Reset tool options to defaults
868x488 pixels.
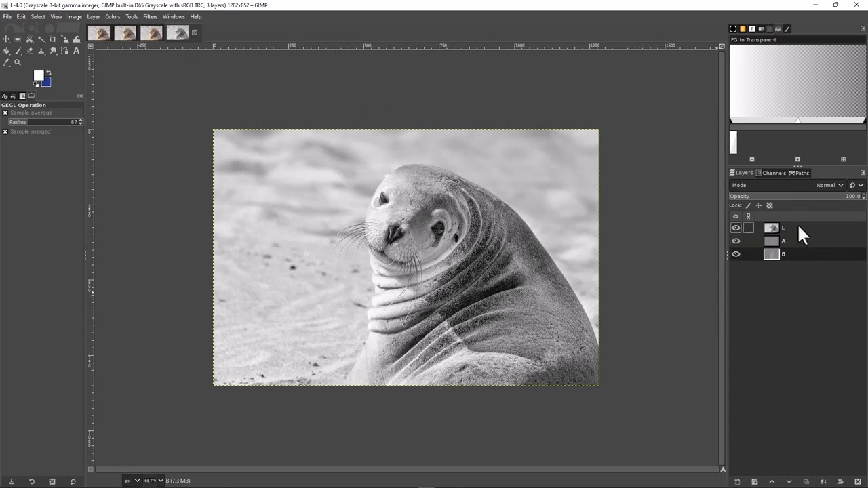(73, 481)
